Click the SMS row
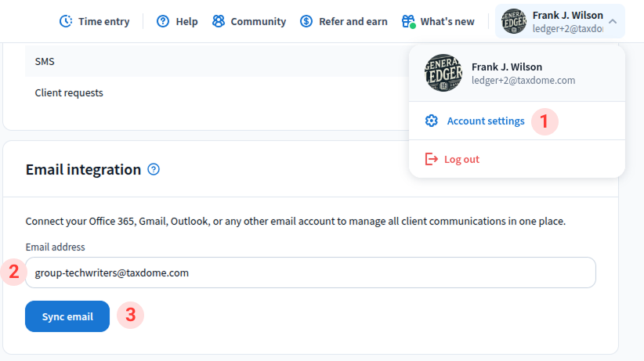The image size is (644, 361). click(x=212, y=61)
